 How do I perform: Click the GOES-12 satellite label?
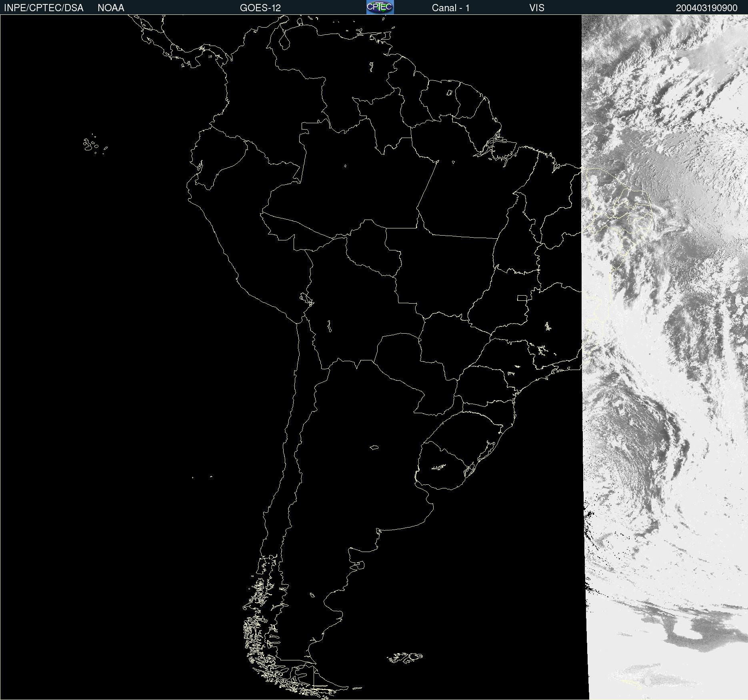[x=260, y=8]
